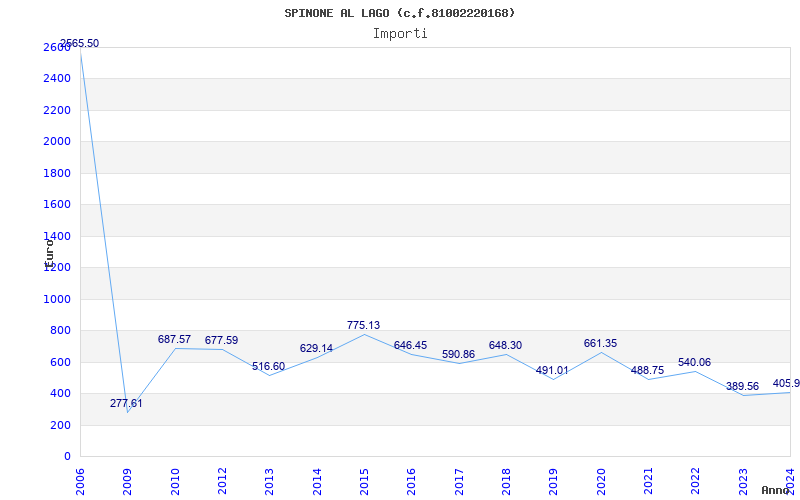Click the 200 value on the y-axis
This screenshot has width=800, height=500.
click(x=60, y=425)
